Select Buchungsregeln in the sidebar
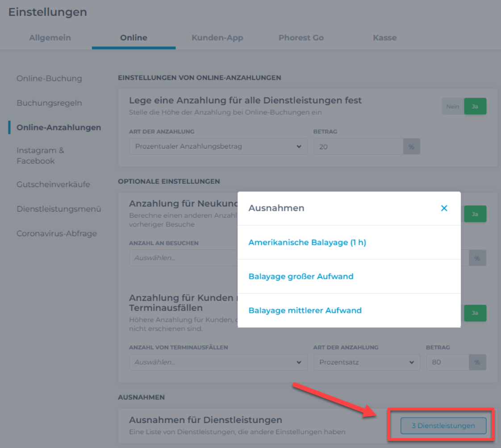Image resolution: width=501 pixels, height=448 pixels. pos(49,103)
